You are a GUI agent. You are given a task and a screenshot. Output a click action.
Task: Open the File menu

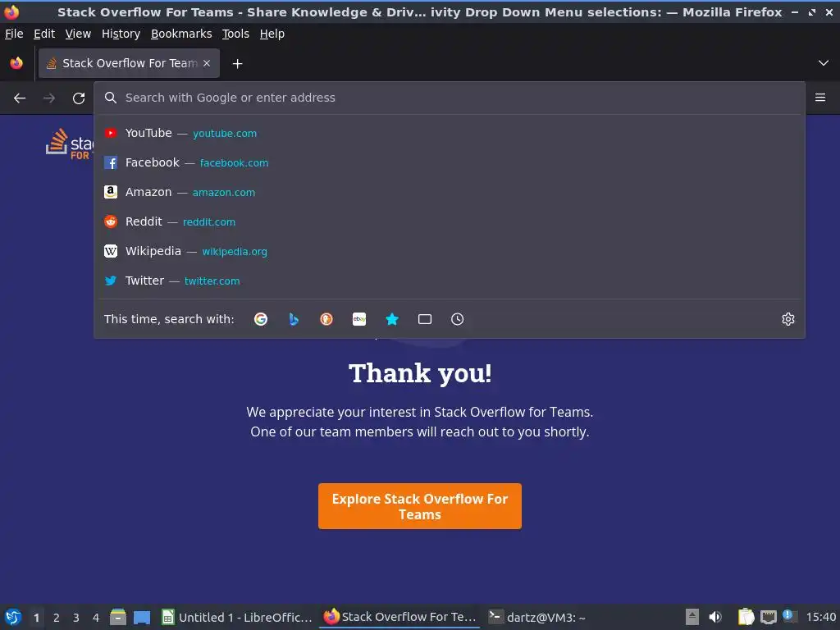click(14, 34)
